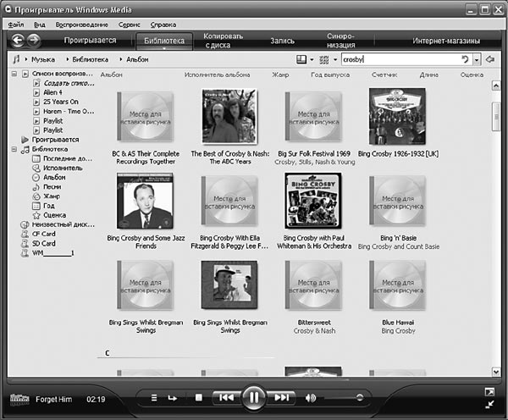Screen dimensions: 508x420
Task: Toggle repeat playback button
Action: 173,398
